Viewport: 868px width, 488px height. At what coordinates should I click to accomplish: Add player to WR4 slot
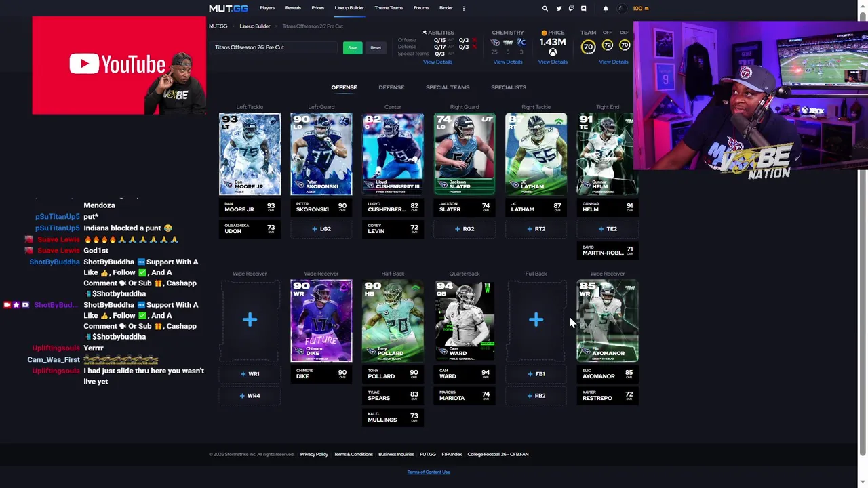[250, 396]
